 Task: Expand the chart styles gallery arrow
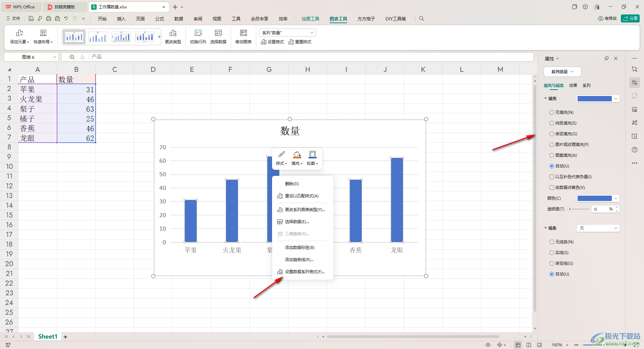(159, 37)
